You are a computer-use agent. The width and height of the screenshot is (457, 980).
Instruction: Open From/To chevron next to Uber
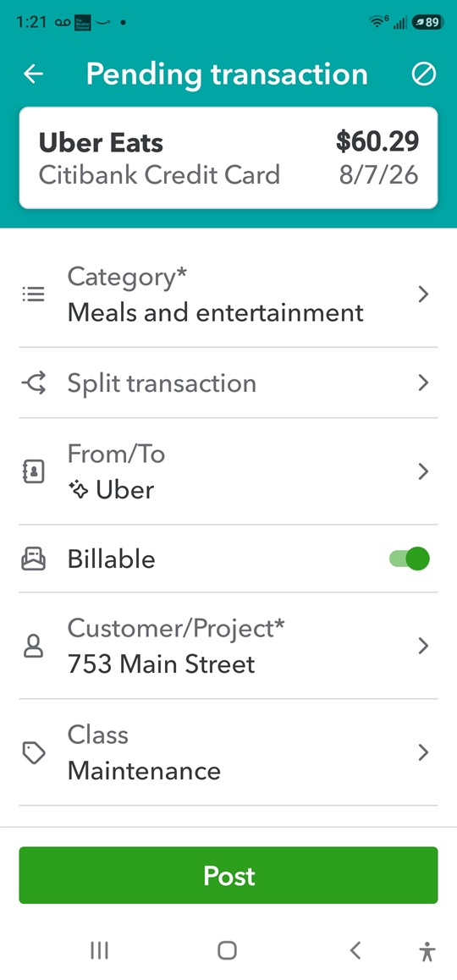coord(423,472)
